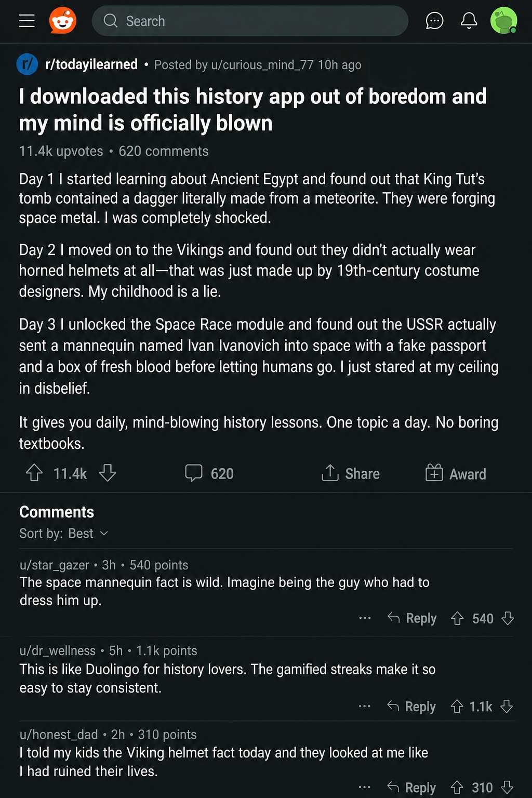Downvote the history app post
532x798 pixels.
108,473
